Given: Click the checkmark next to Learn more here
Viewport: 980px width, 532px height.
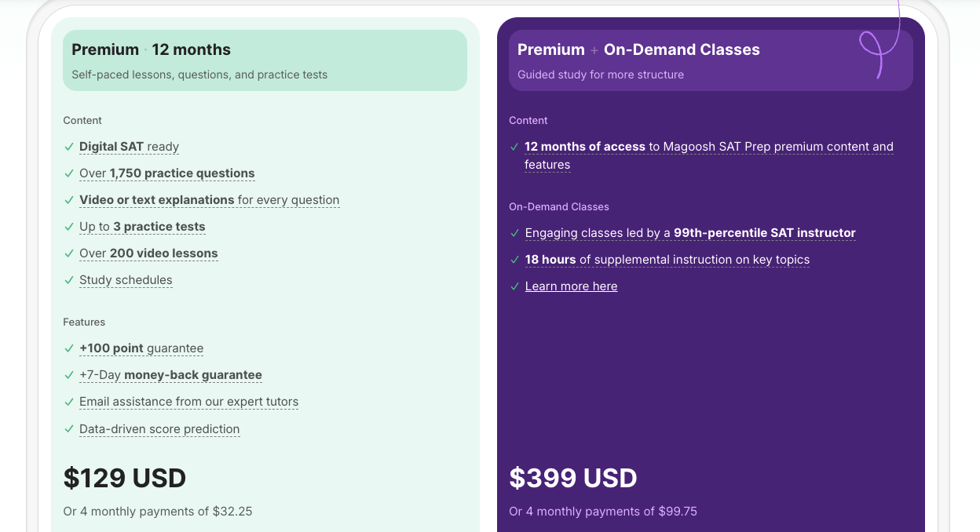Looking at the screenshot, I should coord(514,286).
